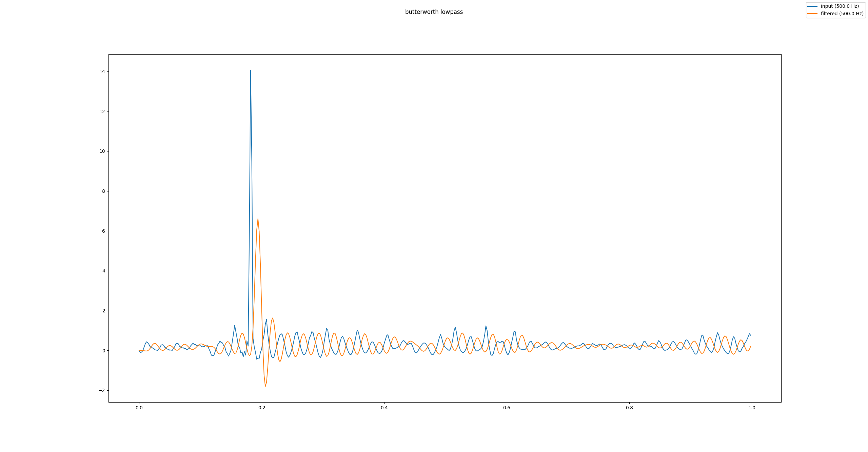Select the 'butterworth lowpass' title text

434,12
